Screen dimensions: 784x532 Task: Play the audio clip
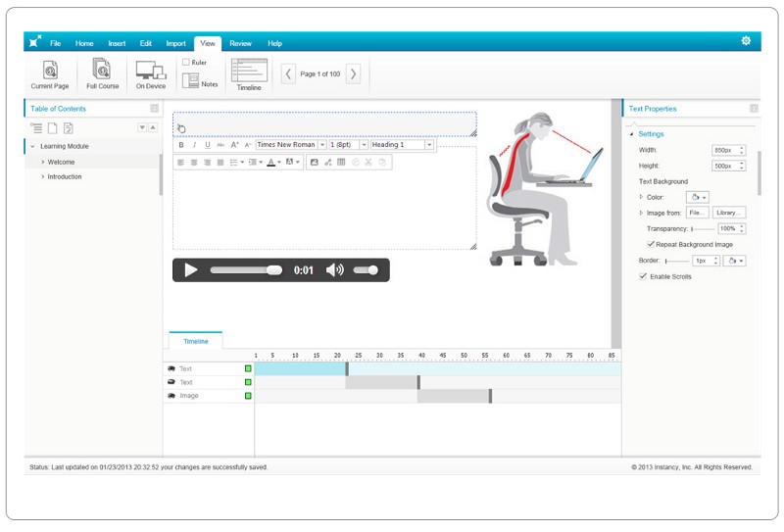[190, 270]
